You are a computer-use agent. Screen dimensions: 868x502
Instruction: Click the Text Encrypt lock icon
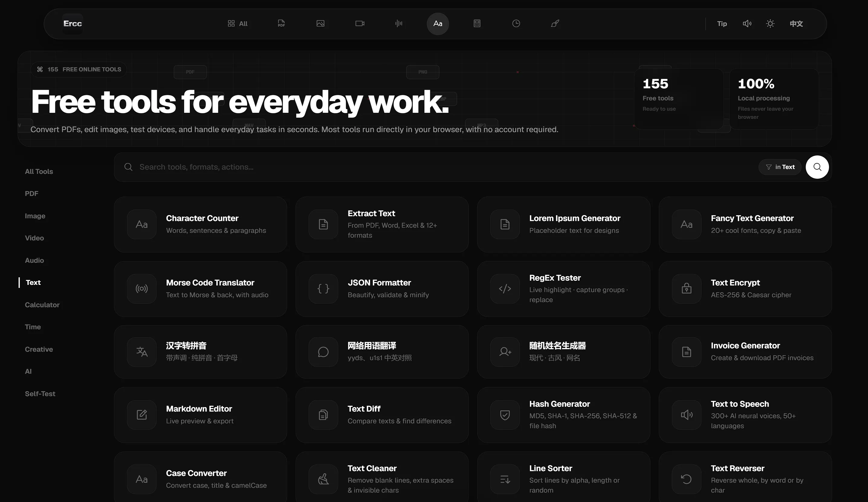(686, 288)
